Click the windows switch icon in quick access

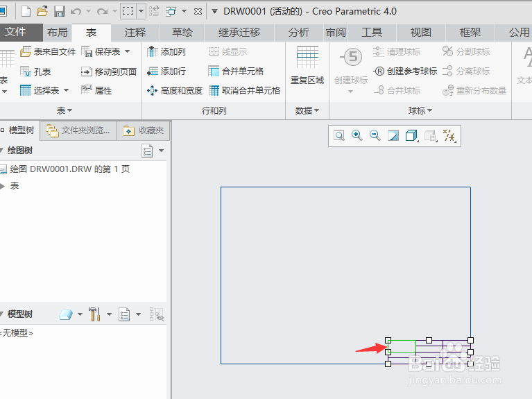(x=171, y=12)
